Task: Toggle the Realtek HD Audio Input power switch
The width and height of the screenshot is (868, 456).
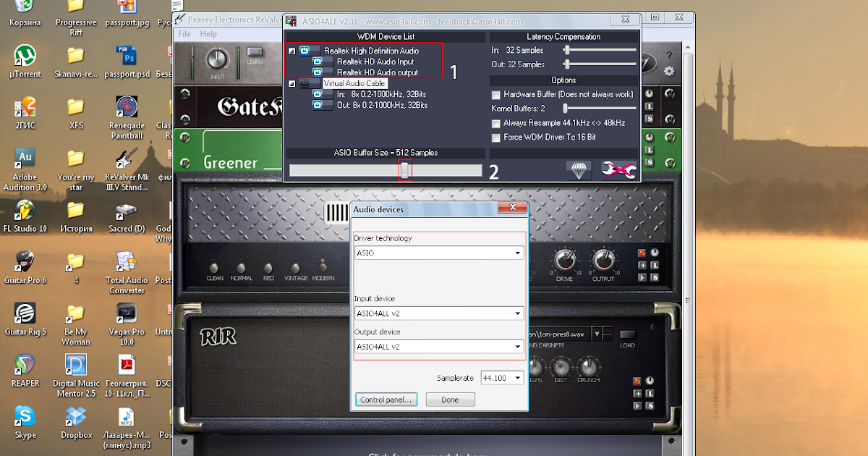Action: point(317,62)
